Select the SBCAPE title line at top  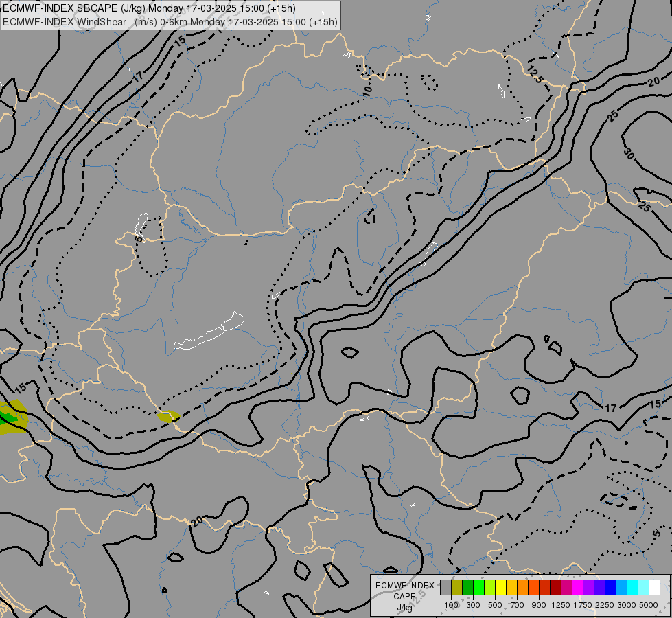(x=149, y=8)
